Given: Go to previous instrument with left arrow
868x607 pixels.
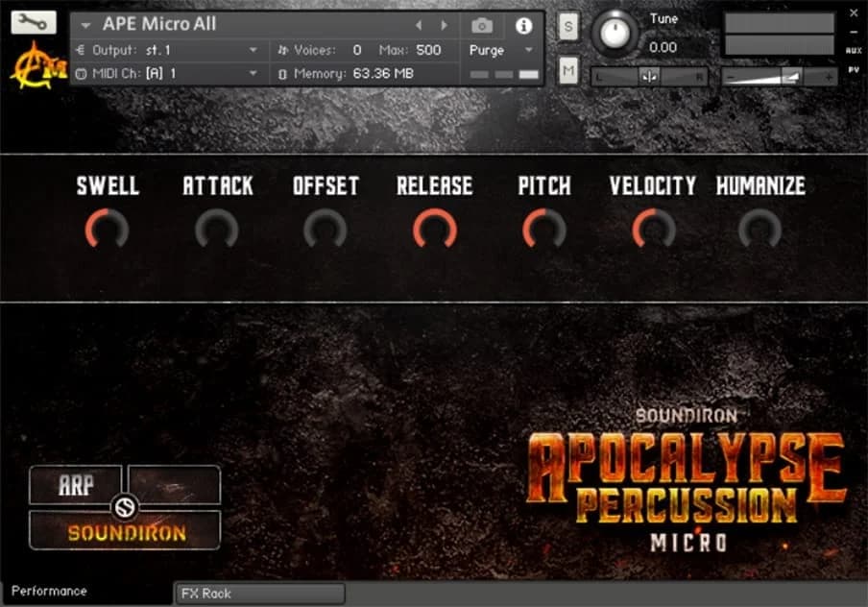Looking at the screenshot, I should (x=420, y=26).
